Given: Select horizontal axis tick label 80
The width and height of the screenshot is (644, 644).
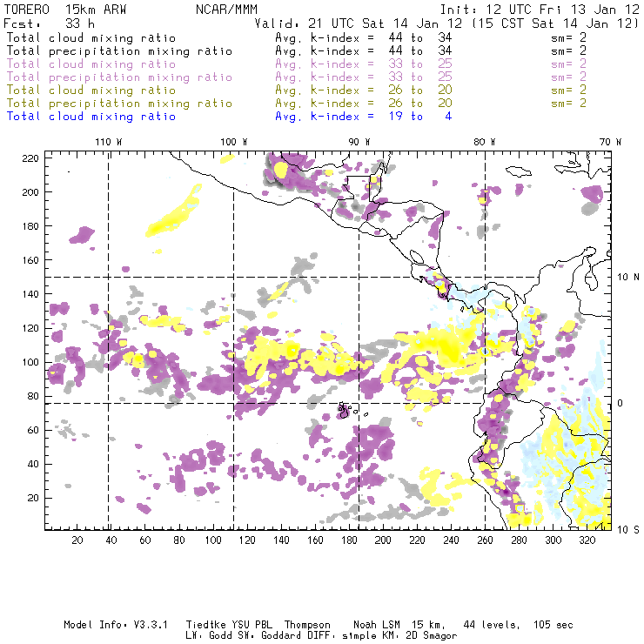Looking at the screenshot, I should click(179, 540).
